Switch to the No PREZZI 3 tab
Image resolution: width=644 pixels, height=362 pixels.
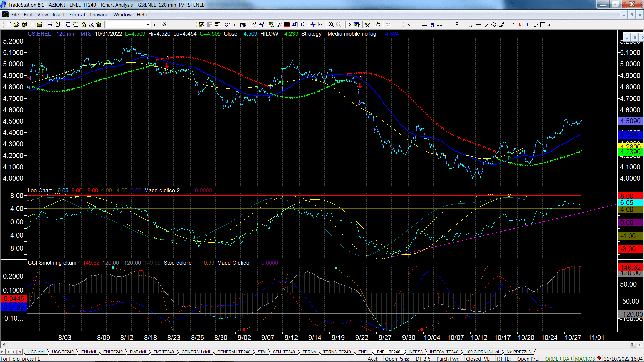519,352
